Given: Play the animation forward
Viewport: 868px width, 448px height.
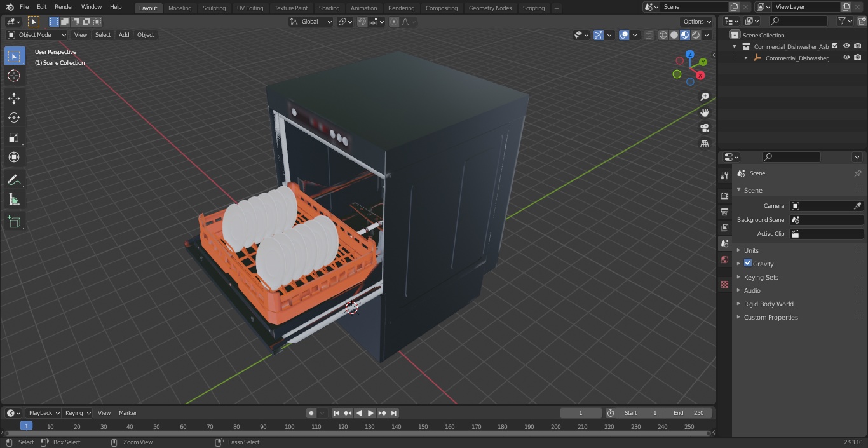Looking at the screenshot, I should (370, 413).
